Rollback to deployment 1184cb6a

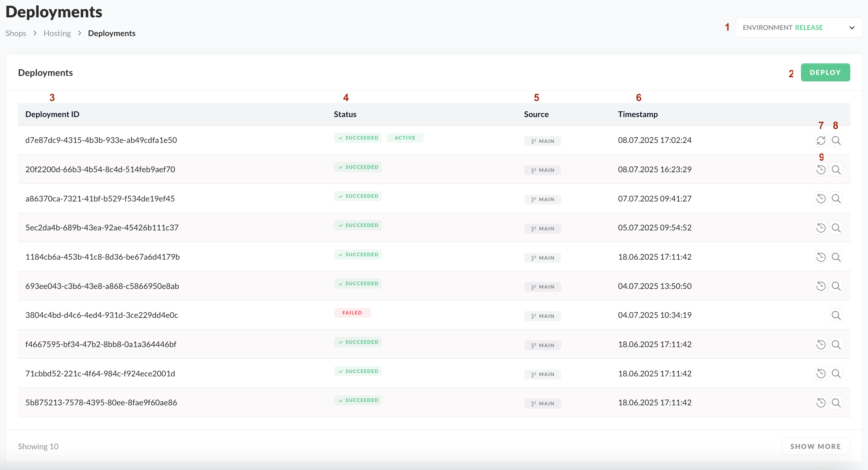click(821, 257)
